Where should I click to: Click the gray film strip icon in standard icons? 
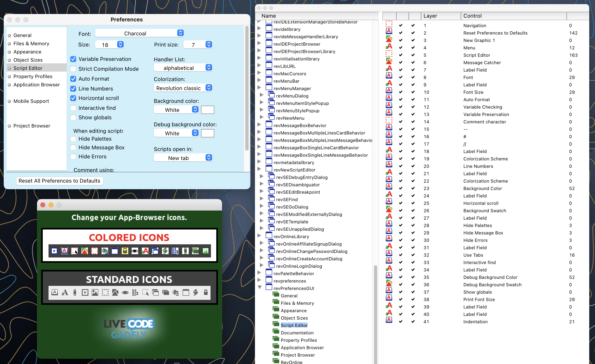pos(135,292)
